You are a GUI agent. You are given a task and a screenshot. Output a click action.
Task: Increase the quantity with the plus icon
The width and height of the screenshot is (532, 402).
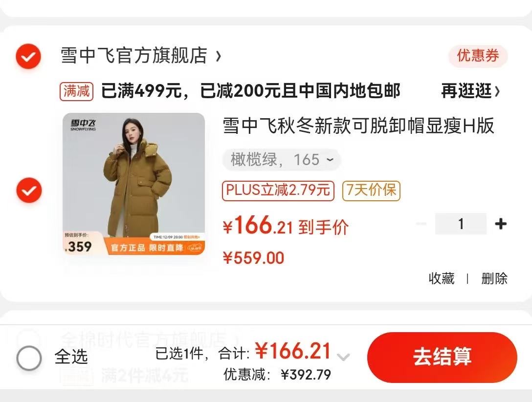tap(501, 224)
